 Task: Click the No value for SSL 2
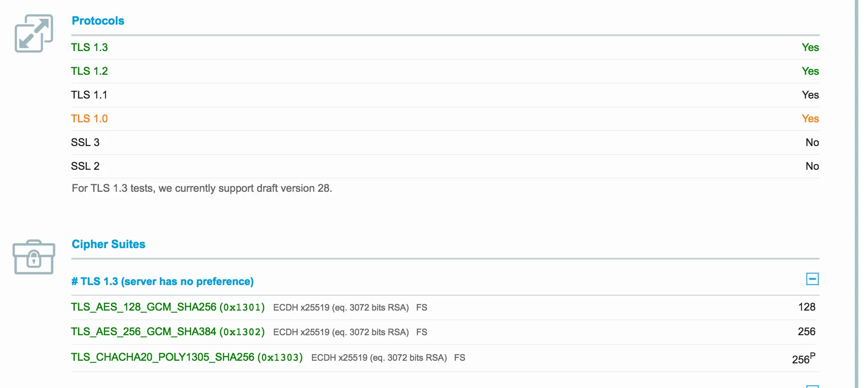(812, 166)
